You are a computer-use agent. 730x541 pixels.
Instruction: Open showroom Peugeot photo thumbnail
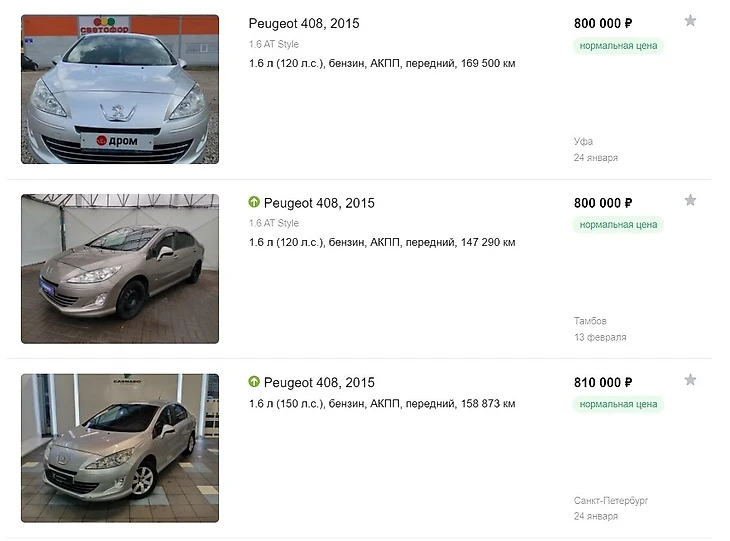120,448
